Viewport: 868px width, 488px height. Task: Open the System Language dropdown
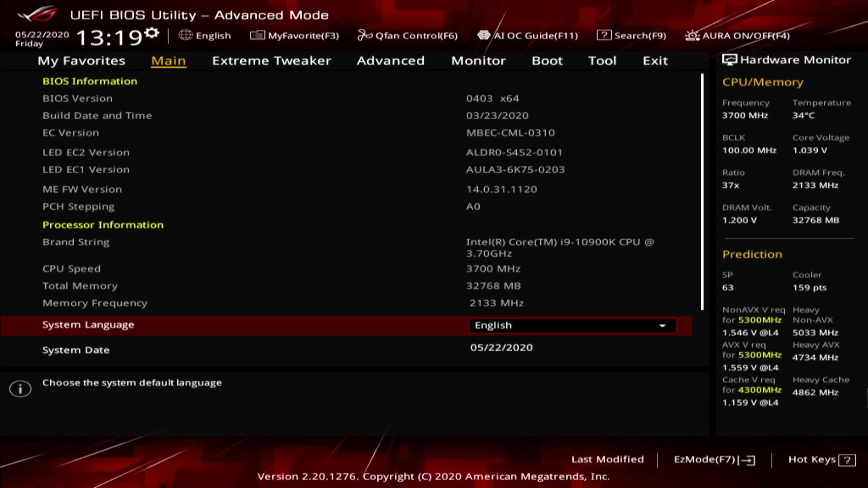pos(572,325)
